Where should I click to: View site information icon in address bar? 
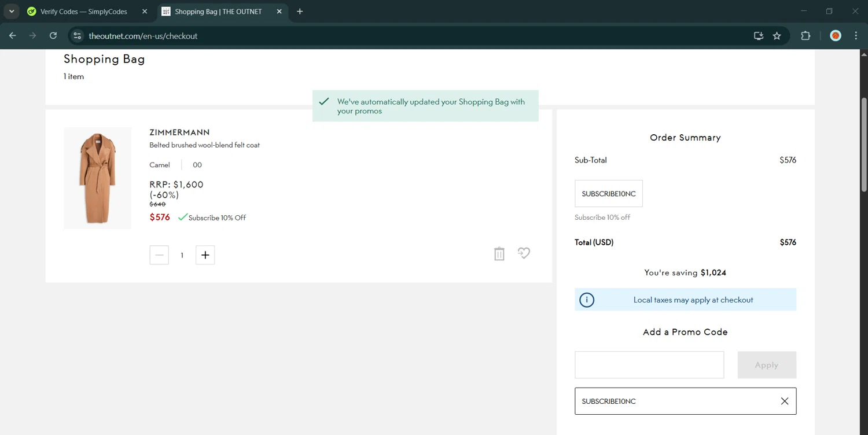tap(78, 36)
